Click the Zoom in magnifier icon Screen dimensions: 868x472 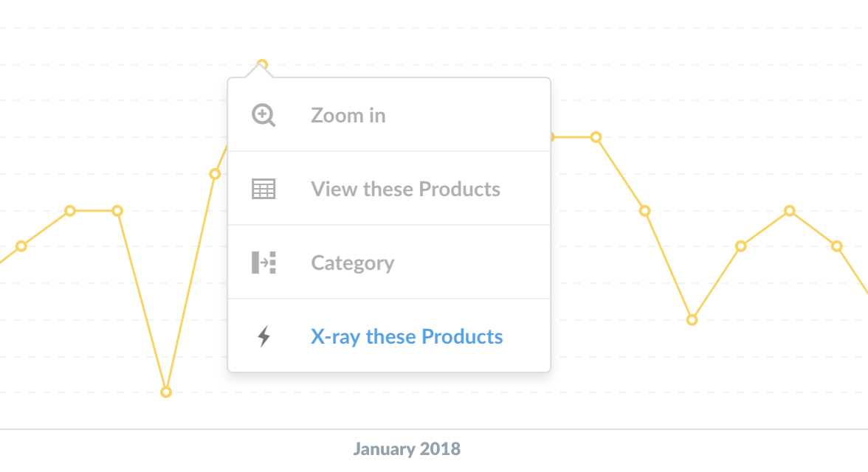[263, 115]
